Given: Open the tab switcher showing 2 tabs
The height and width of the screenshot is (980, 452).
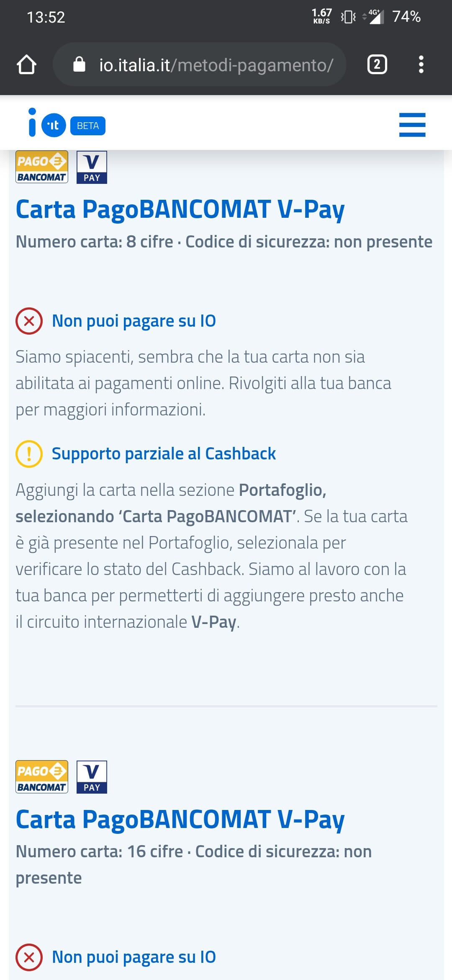Looking at the screenshot, I should point(377,64).
